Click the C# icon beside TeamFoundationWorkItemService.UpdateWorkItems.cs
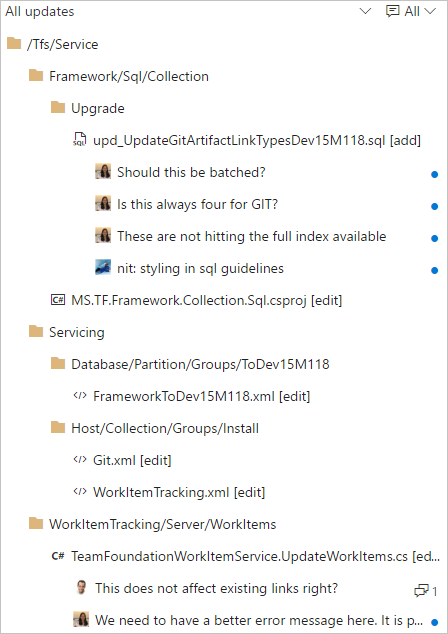This screenshot has height=634, width=448. click(x=58, y=556)
